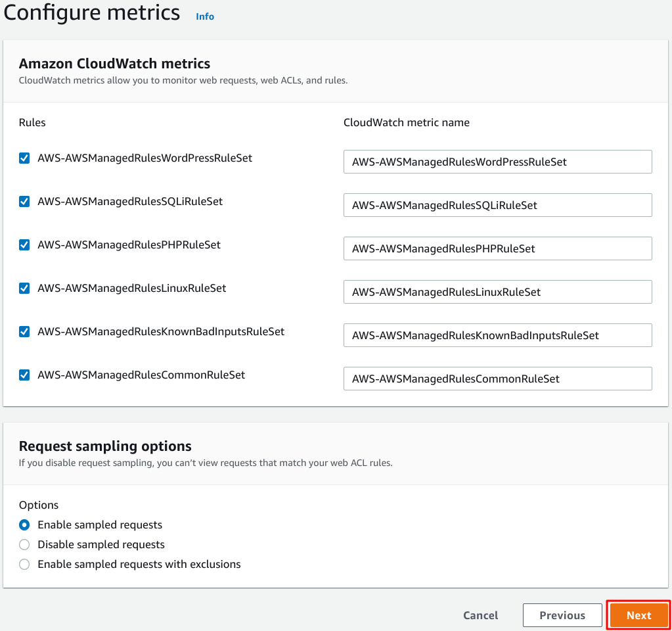
Task: Choose Enable sampled requests with exclusions
Action: coord(24,565)
